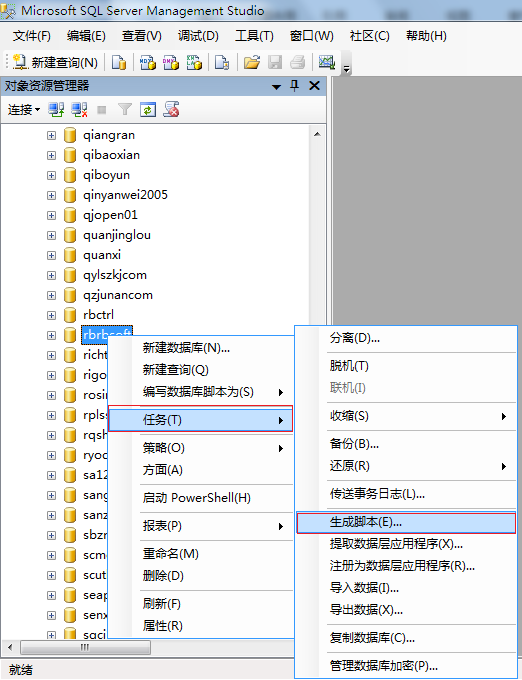
Task: Click the Connect Object Explorer icon
Action: [x=56, y=110]
